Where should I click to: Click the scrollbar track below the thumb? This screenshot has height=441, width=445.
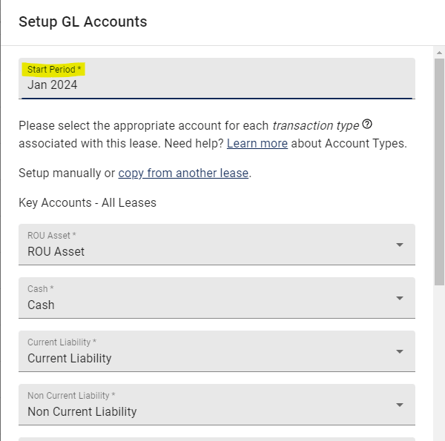(439, 362)
